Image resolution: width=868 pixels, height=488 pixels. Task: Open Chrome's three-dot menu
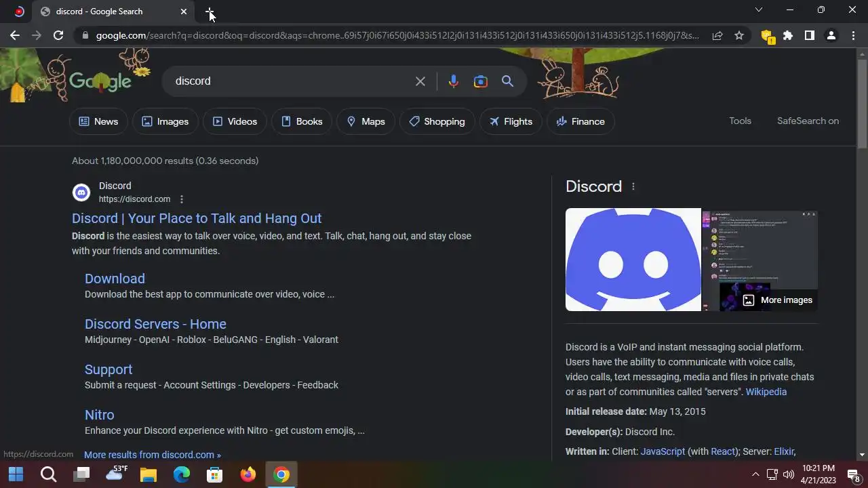(853, 35)
